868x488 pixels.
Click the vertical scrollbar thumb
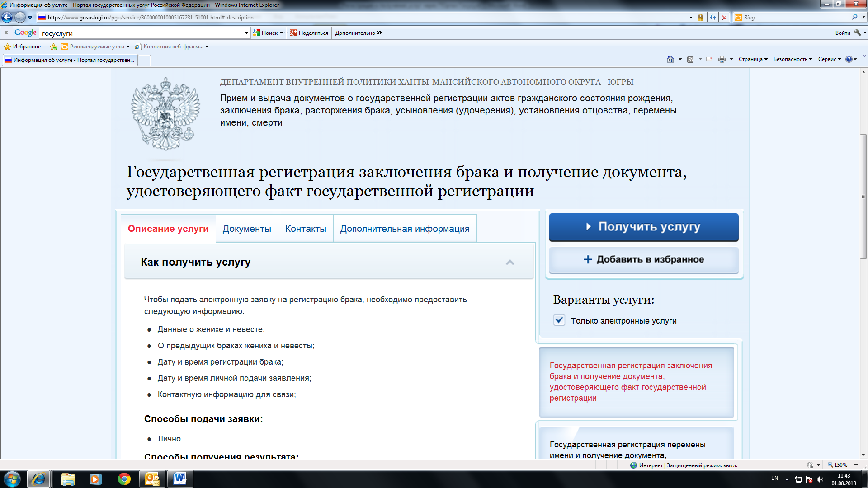click(863, 197)
